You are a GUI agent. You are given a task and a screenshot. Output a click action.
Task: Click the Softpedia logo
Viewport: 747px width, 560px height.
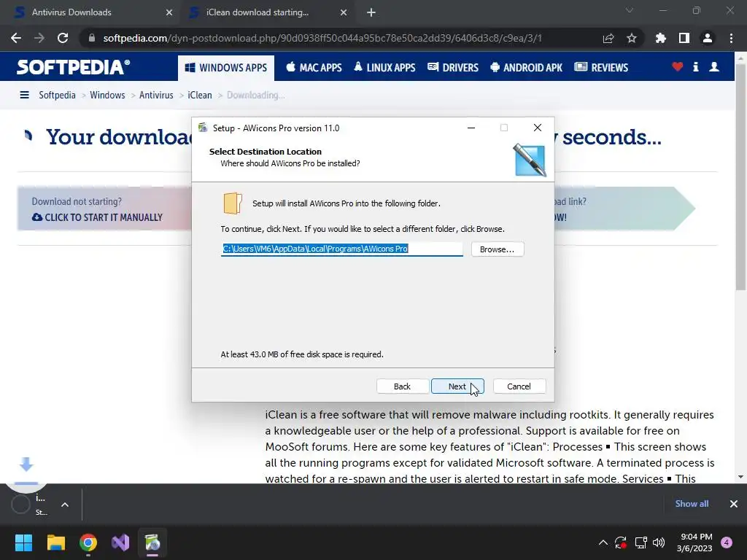(x=74, y=66)
